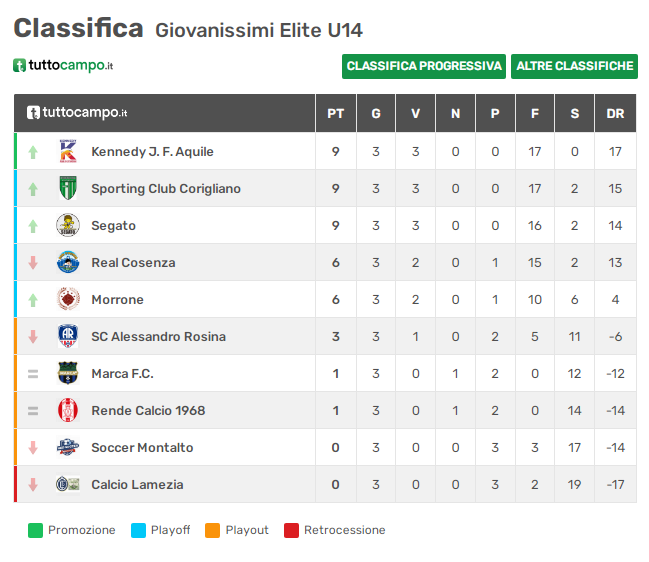Click the Calcio Lamezia team badge
The image size is (649, 562).
click(x=68, y=484)
